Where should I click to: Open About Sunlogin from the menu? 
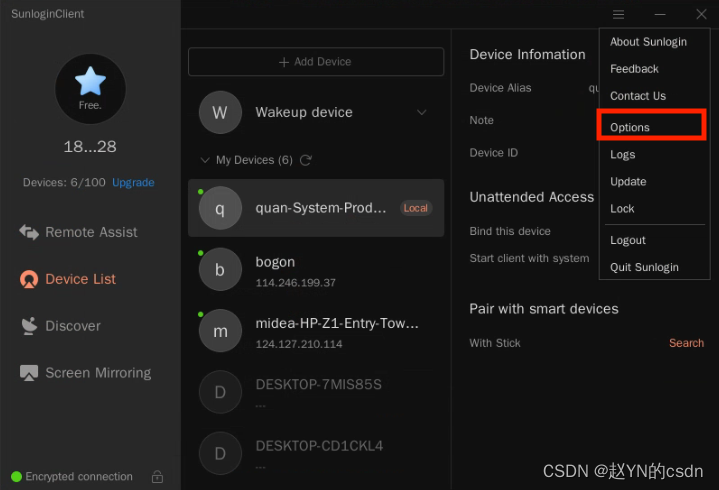click(648, 42)
